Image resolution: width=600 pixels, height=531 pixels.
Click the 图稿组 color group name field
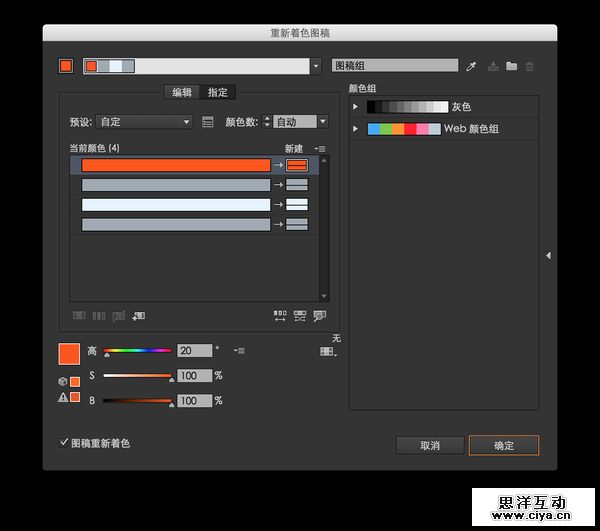click(x=395, y=66)
